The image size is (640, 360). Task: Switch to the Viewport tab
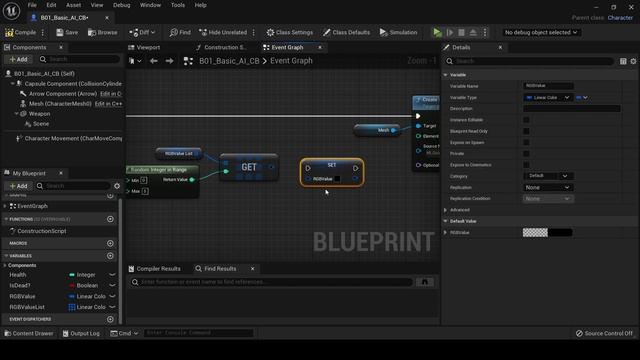click(144, 47)
